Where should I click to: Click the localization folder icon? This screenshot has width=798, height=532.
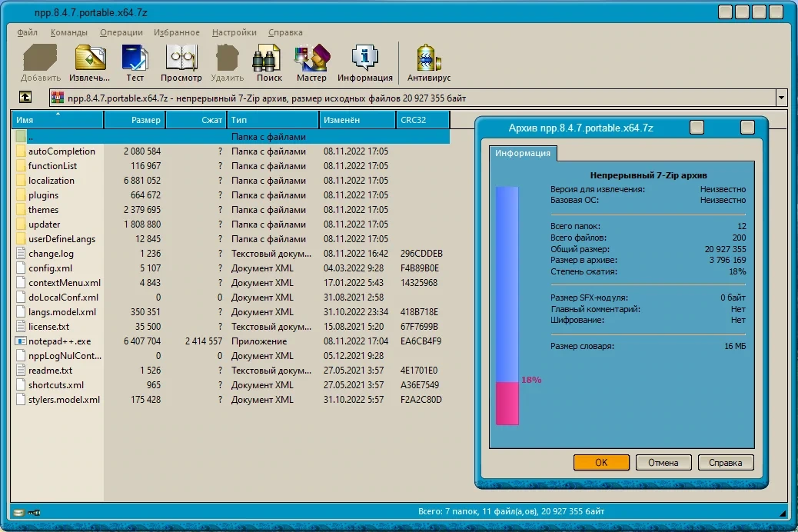(x=20, y=181)
